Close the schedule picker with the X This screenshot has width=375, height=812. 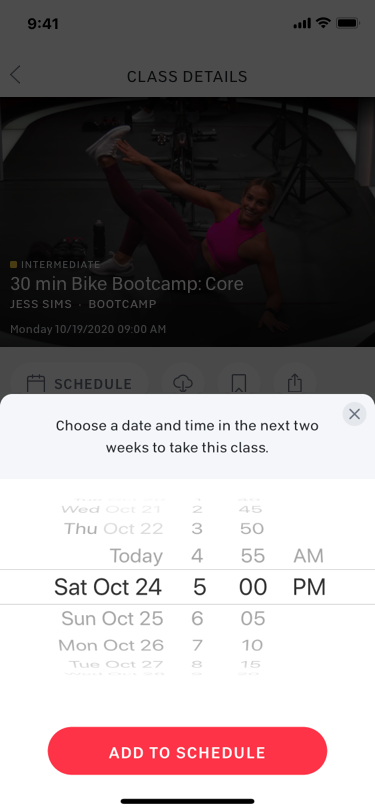click(x=354, y=414)
